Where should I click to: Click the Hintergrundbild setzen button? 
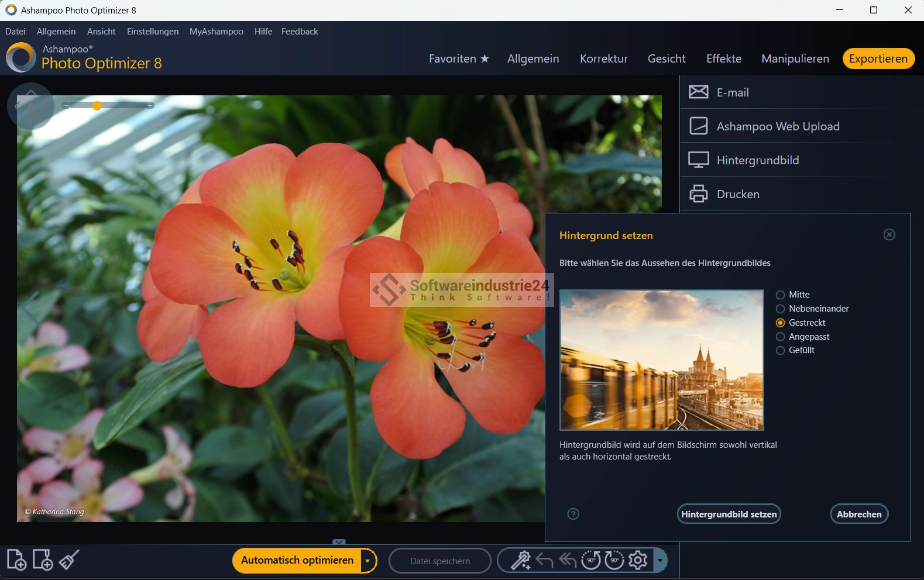tap(729, 514)
